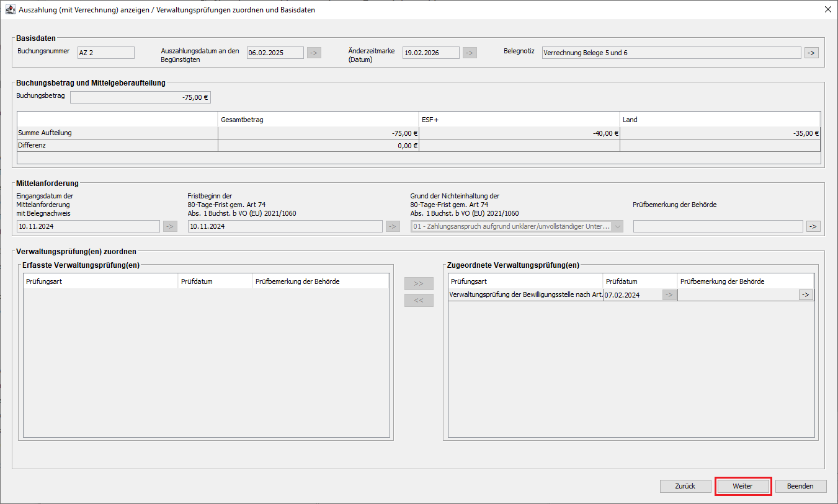This screenshot has width=838, height=504.
Task: Remove assigned Verwaltungsprüfung with << button
Action: click(419, 300)
